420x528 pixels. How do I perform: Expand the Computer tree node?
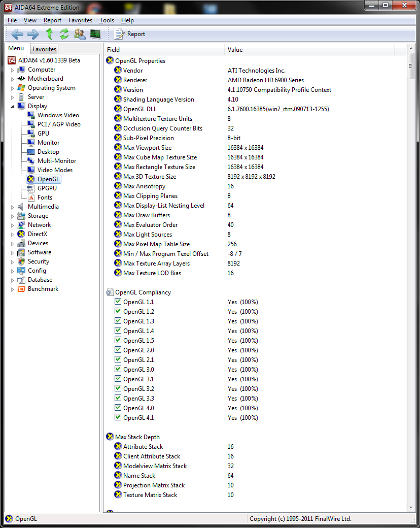tap(13, 70)
